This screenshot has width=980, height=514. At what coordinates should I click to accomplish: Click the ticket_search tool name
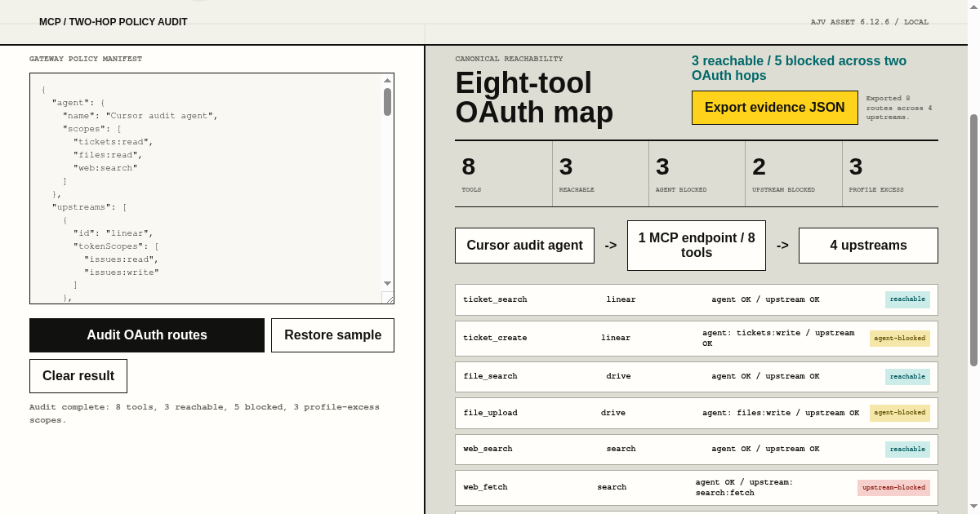(x=495, y=299)
